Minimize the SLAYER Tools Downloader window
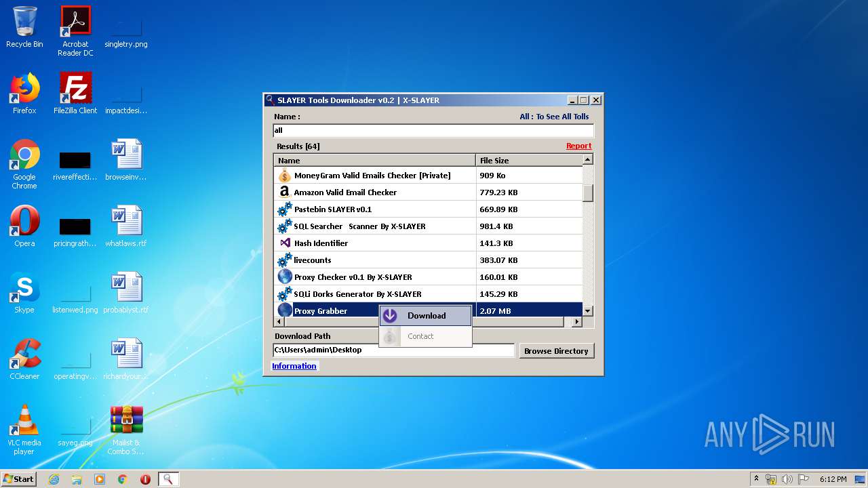This screenshot has width=868, height=488. pyautogui.click(x=572, y=100)
